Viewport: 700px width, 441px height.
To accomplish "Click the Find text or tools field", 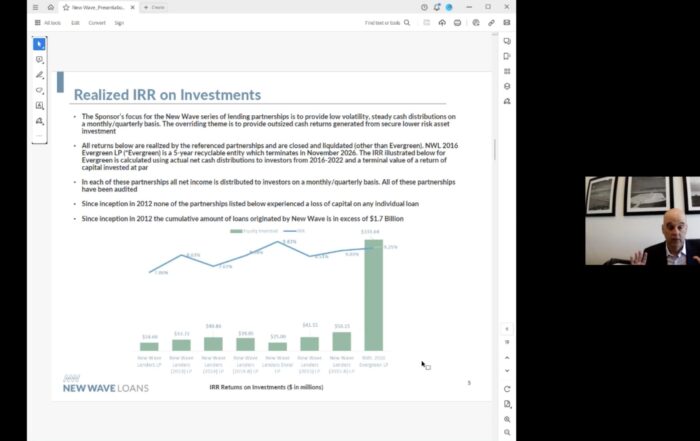I will tap(384, 22).
